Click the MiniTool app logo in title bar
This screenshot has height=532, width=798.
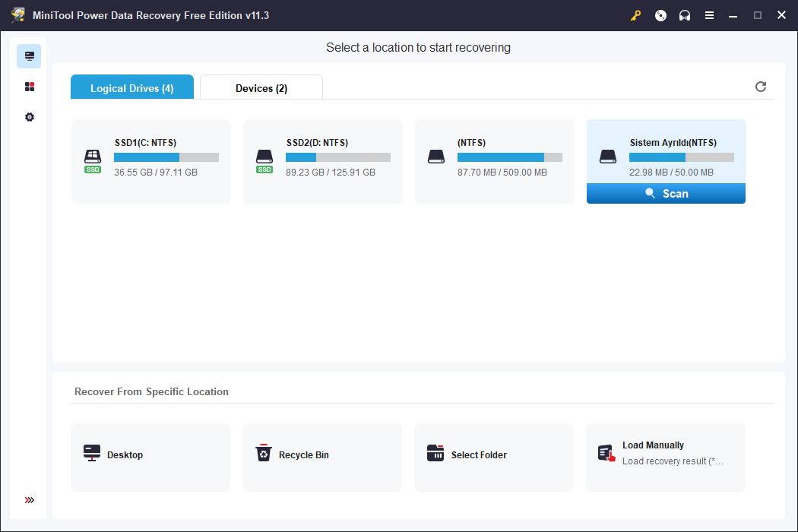pos(18,14)
